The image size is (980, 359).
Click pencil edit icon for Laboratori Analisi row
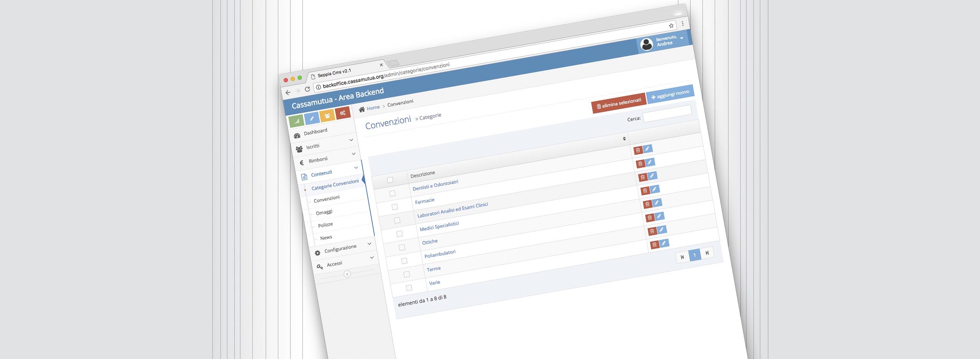(652, 175)
